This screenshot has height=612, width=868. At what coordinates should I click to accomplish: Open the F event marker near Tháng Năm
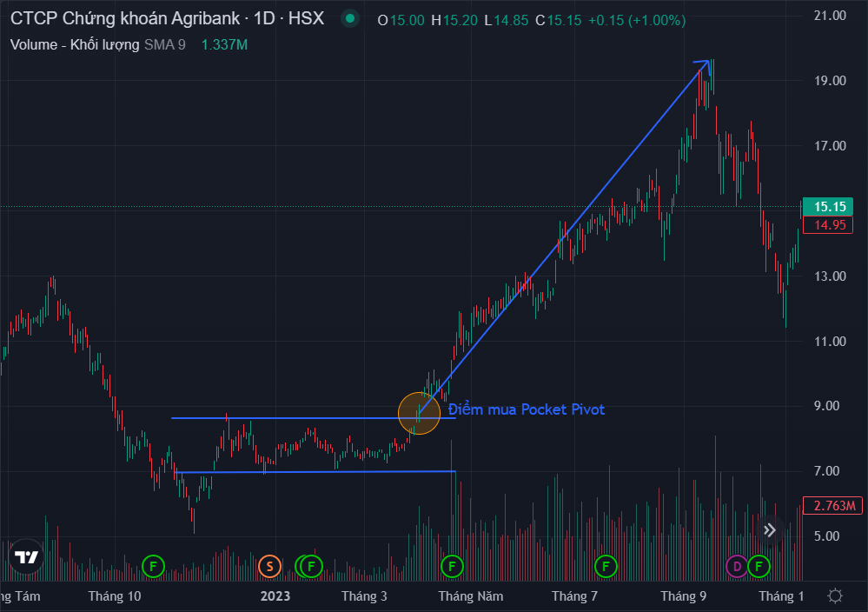click(453, 567)
